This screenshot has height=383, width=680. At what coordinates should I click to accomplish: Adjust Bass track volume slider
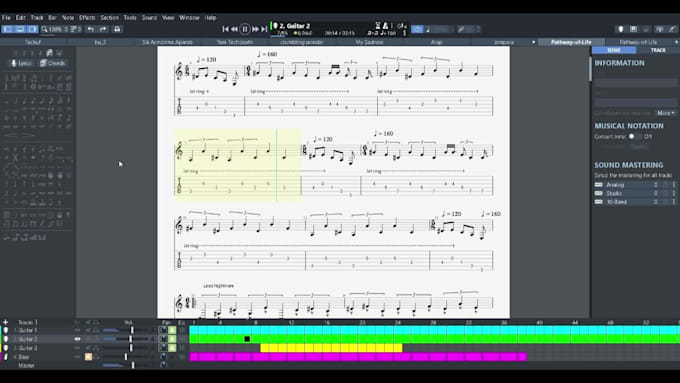pyautogui.click(x=126, y=357)
